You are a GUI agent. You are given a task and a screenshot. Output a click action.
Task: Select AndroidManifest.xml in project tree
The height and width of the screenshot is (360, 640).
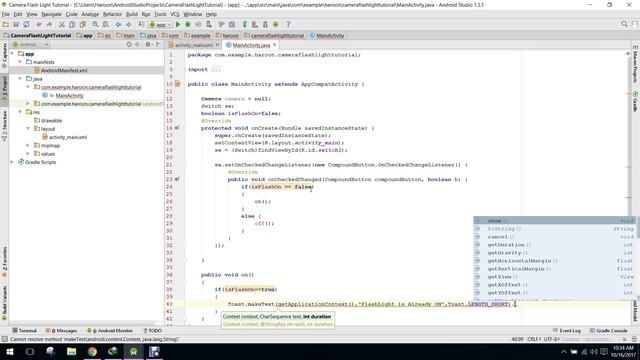(64, 71)
